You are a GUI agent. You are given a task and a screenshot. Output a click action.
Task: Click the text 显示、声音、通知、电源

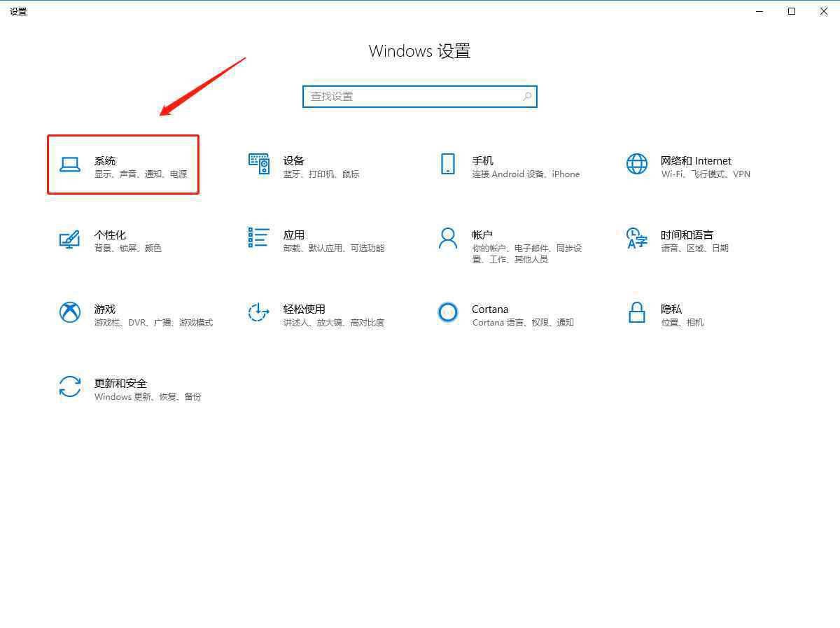point(141,174)
